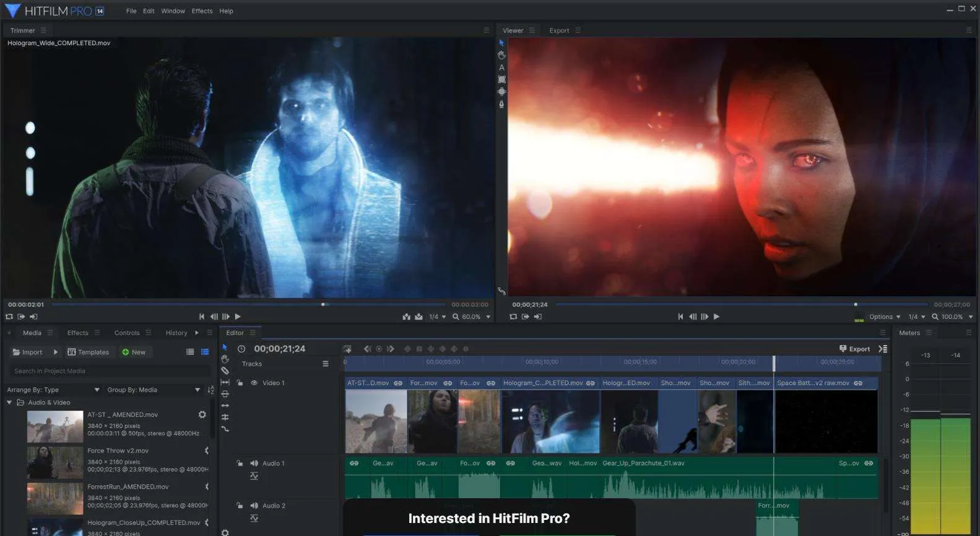980x536 pixels.
Task: Collapse the Audio & Video folder
Action: (9, 403)
